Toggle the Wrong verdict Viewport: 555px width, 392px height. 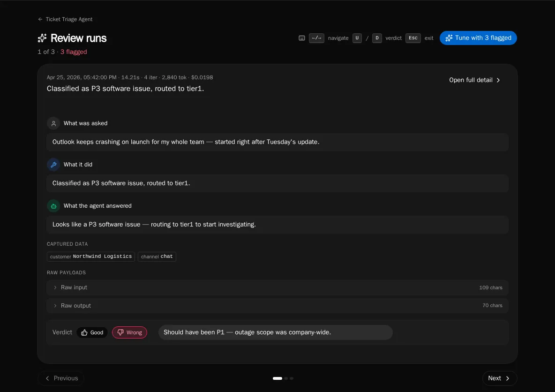click(x=129, y=332)
